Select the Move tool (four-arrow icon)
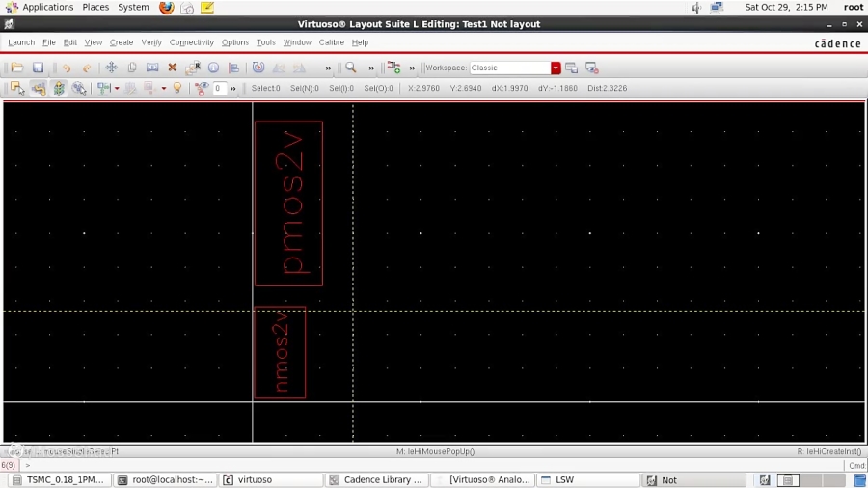This screenshot has height=488, width=868. pyautogui.click(x=111, y=68)
